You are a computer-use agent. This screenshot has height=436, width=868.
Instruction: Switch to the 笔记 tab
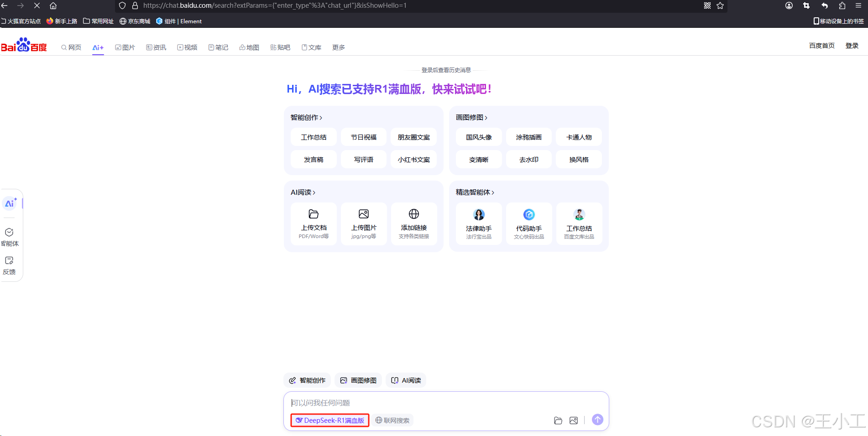click(x=218, y=47)
